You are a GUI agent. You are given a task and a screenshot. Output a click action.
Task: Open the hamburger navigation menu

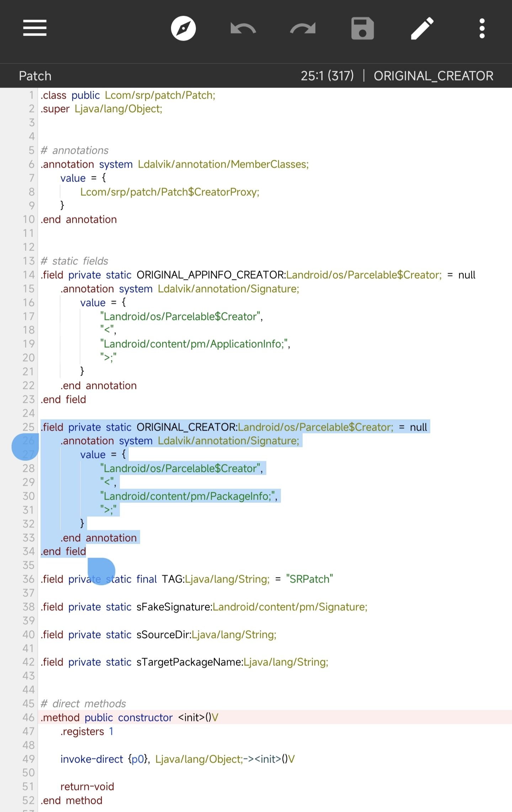pyautogui.click(x=35, y=28)
